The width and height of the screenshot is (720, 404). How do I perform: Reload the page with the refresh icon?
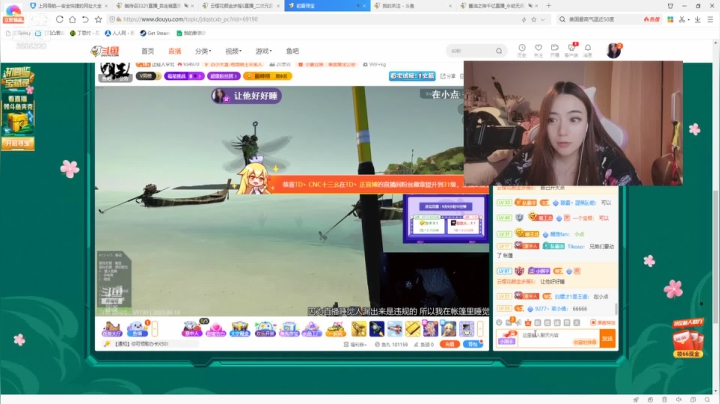coord(60,19)
